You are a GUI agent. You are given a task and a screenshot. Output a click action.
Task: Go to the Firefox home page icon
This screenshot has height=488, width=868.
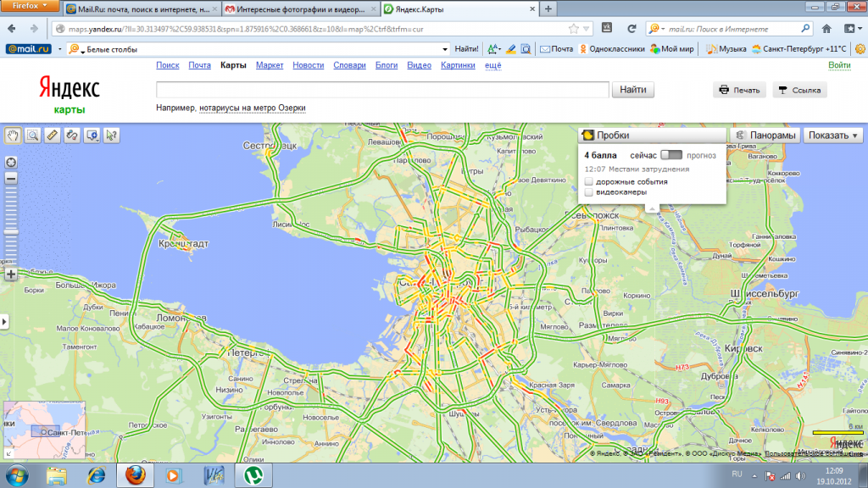pyautogui.click(x=826, y=29)
